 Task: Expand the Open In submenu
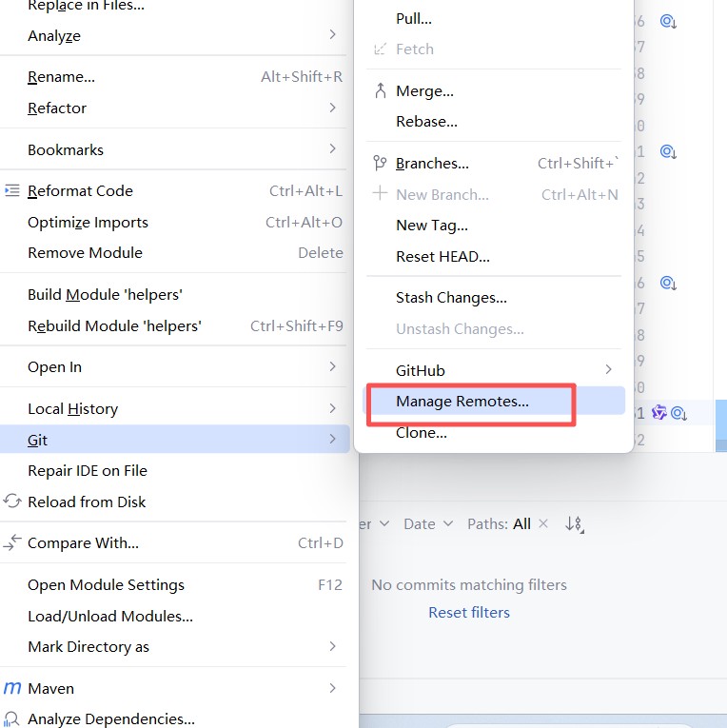(332, 366)
